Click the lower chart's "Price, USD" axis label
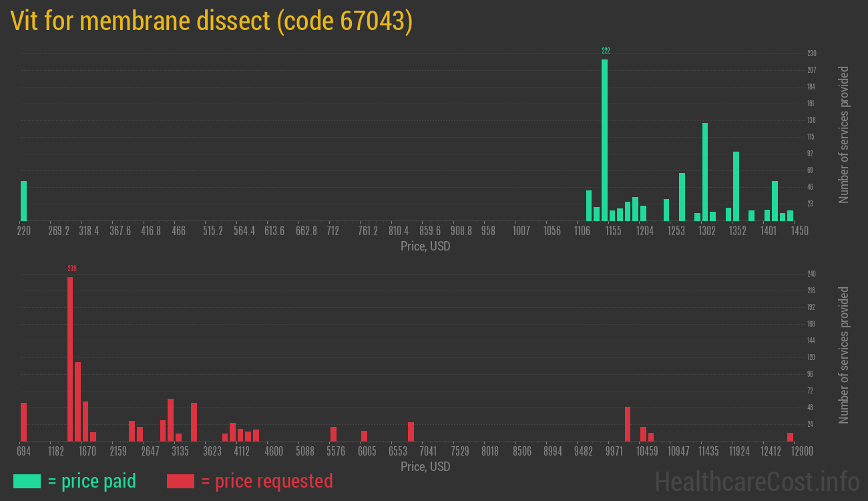Viewport: 868px width, 501px height. pyautogui.click(x=425, y=466)
